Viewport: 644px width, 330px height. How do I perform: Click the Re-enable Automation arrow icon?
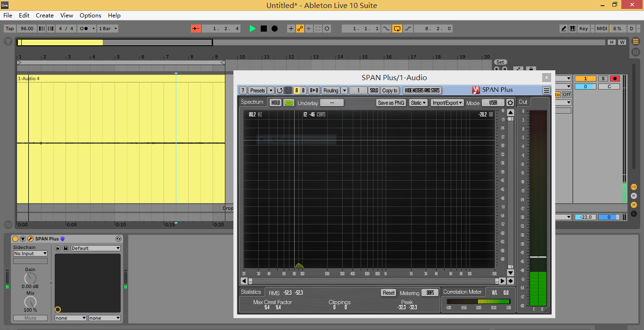(x=309, y=29)
